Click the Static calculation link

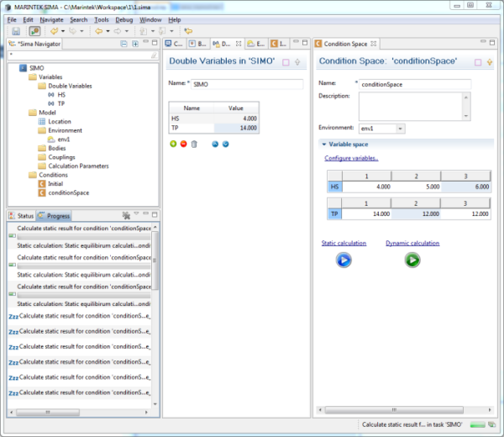click(x=344, y=243)
